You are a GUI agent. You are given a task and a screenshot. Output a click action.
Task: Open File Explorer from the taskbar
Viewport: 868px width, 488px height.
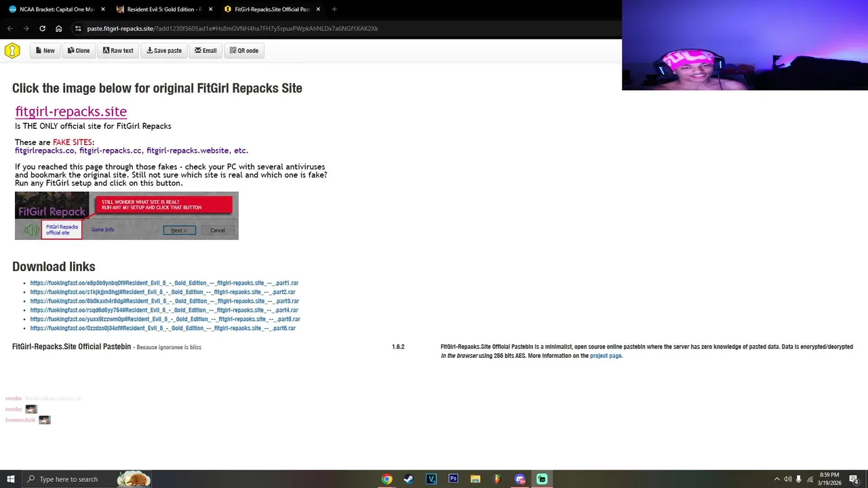coord(475,479)
